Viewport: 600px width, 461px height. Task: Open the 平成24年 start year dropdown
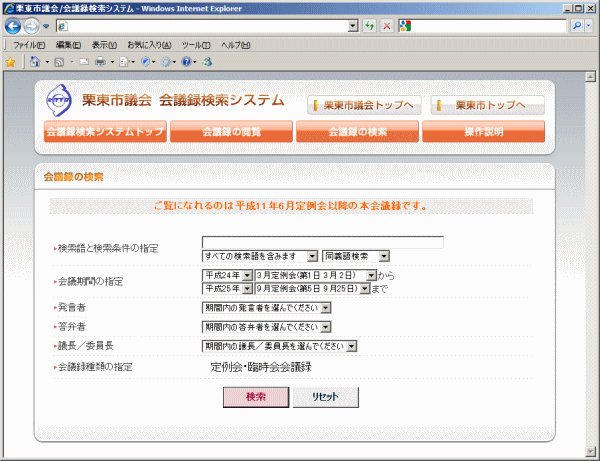pos(227,275)
